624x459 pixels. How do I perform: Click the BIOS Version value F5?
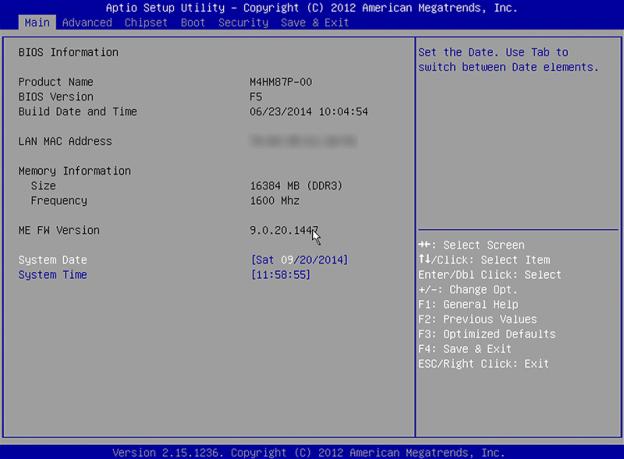pyautogui.click(x=256, y=97)
